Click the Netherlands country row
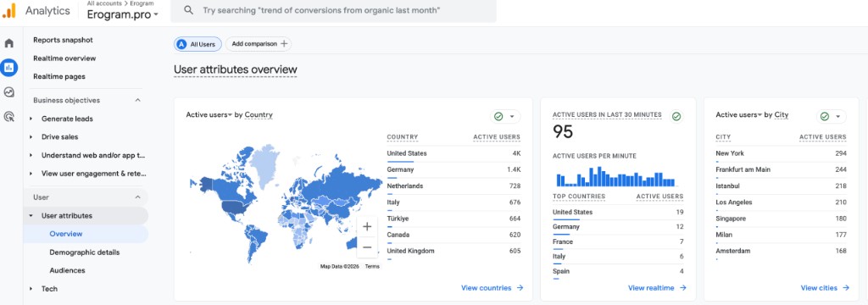 (x=453, y=186)
